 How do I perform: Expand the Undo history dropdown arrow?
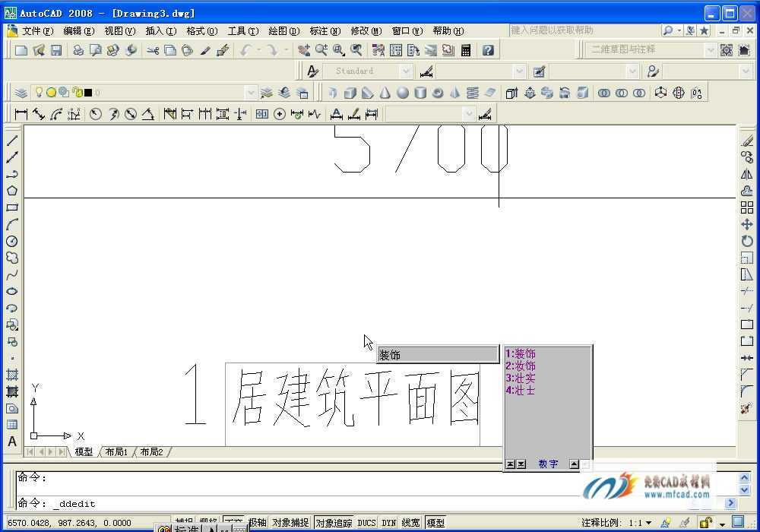[259, 50]
